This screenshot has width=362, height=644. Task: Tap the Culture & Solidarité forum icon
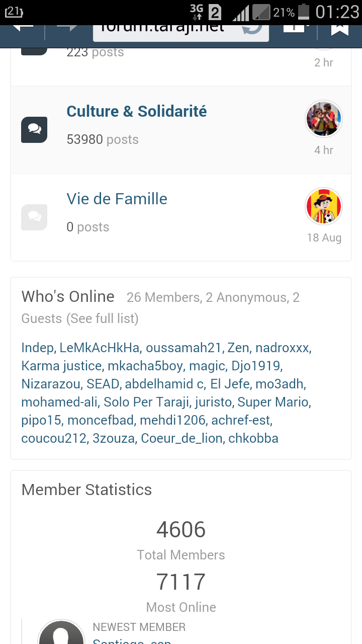[34, 130]
